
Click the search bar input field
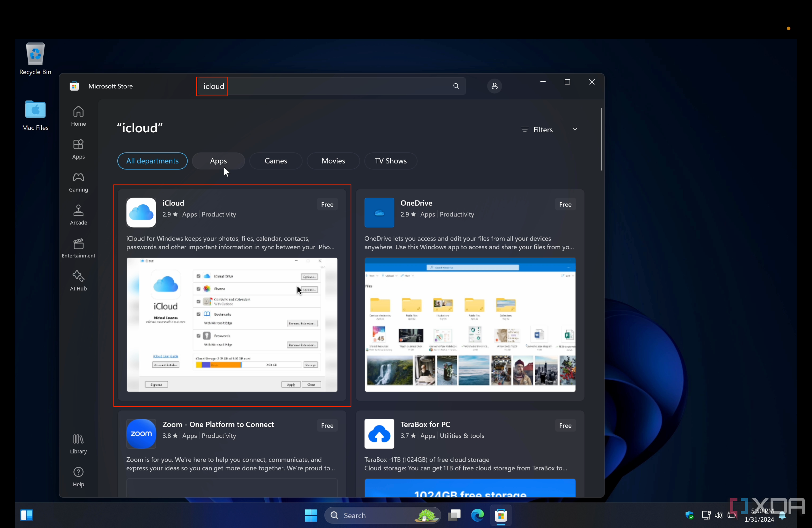click(x=332, y=86)
